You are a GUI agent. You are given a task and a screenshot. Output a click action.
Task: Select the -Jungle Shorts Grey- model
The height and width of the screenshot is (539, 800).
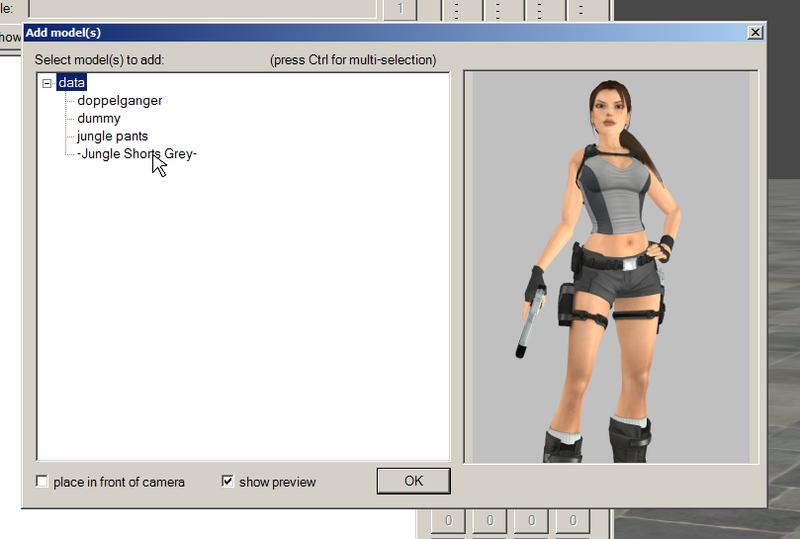tap(137, 154)
